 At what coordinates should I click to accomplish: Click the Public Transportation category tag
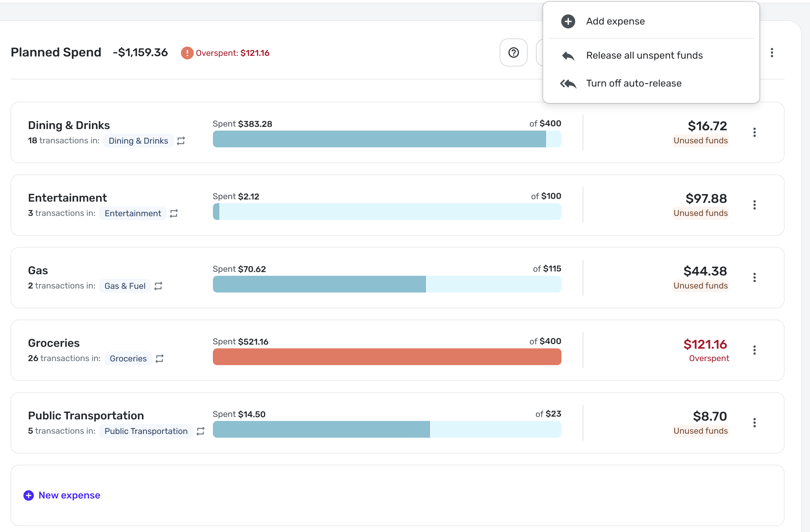click(146, 431)
